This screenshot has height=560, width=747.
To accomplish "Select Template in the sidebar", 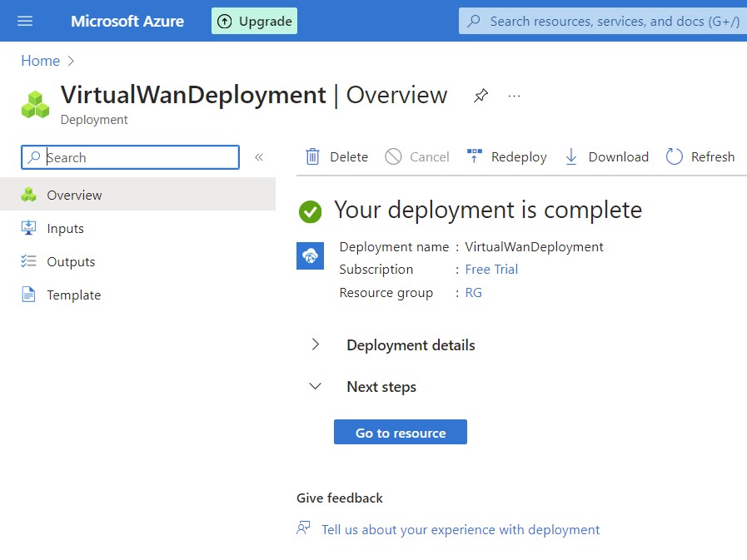I will 73,295.
